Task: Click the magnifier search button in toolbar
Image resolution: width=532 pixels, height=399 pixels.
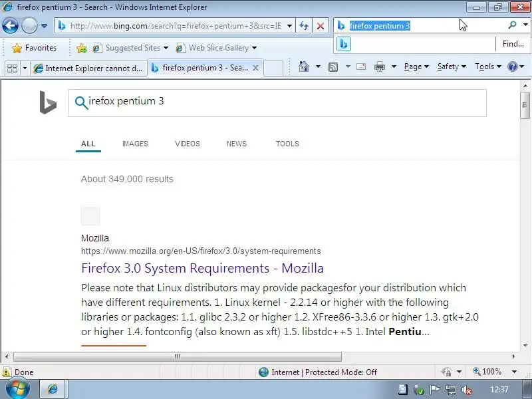Action: 512,25
